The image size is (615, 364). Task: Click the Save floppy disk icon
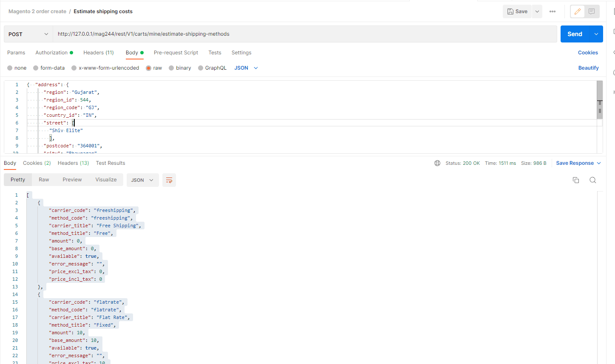[510, 11]
